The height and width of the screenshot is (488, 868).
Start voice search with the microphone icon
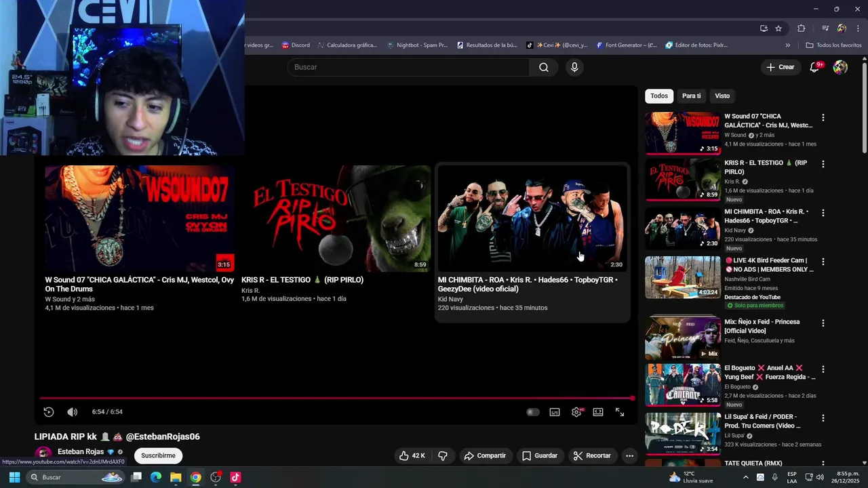pos(574,67)
